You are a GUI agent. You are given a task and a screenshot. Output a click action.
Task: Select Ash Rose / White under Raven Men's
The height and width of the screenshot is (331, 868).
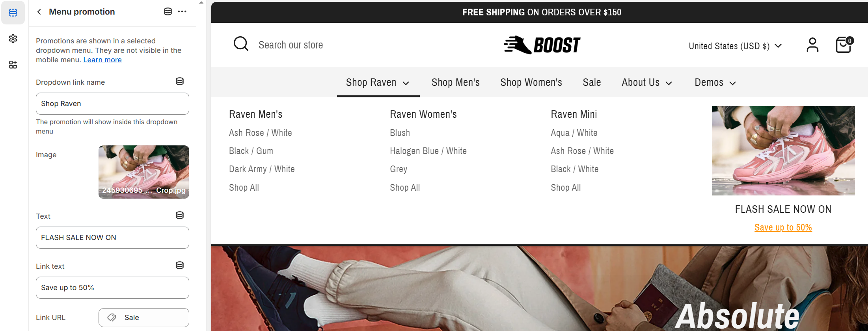tap(261, 133)
